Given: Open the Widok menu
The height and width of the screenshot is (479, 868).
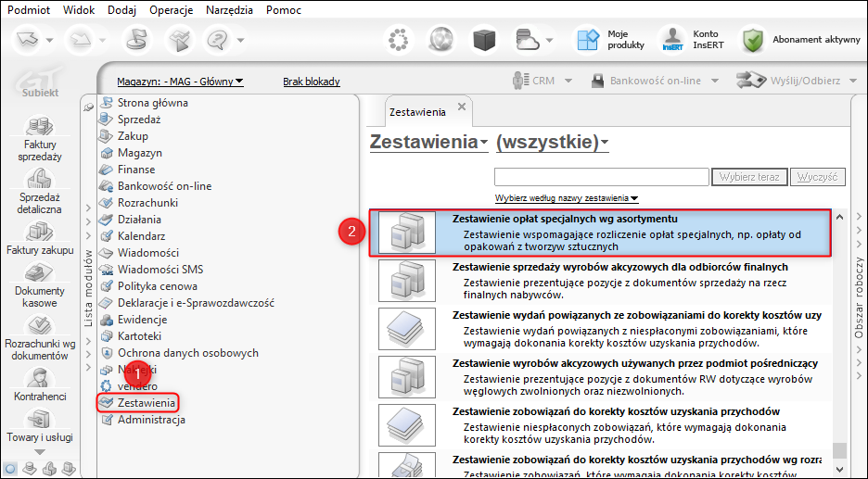Looking at the screenshot, I should pos(79,10).
